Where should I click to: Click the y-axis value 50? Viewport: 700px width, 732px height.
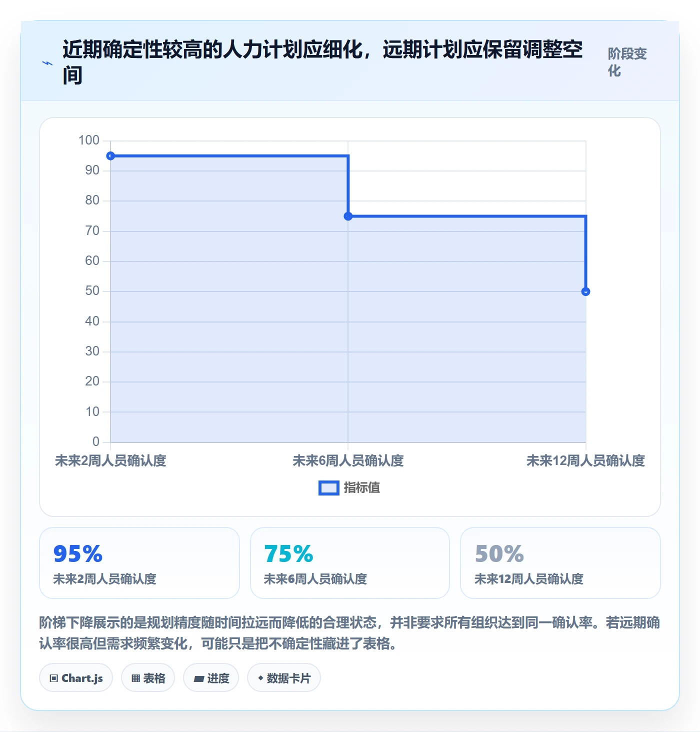92,291
